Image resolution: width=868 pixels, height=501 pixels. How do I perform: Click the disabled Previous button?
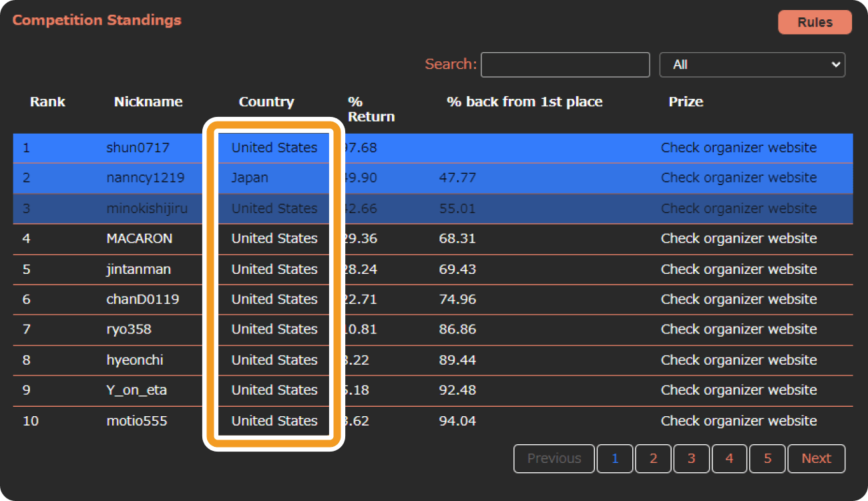(x=554, y=459)
